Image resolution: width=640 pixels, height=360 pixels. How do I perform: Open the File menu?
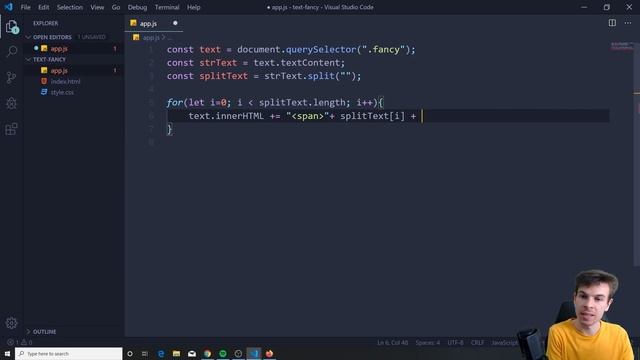25,7
